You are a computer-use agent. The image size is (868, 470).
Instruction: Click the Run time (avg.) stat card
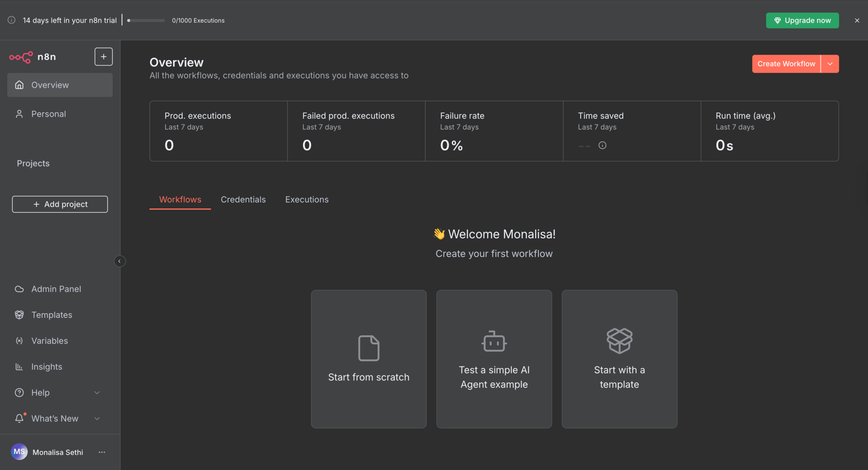coord(770,131)
